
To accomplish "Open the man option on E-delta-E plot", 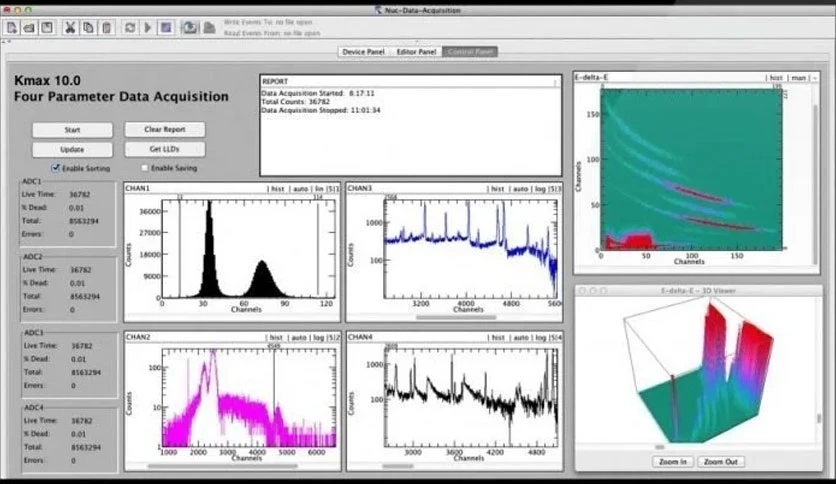I will [799, 78].
